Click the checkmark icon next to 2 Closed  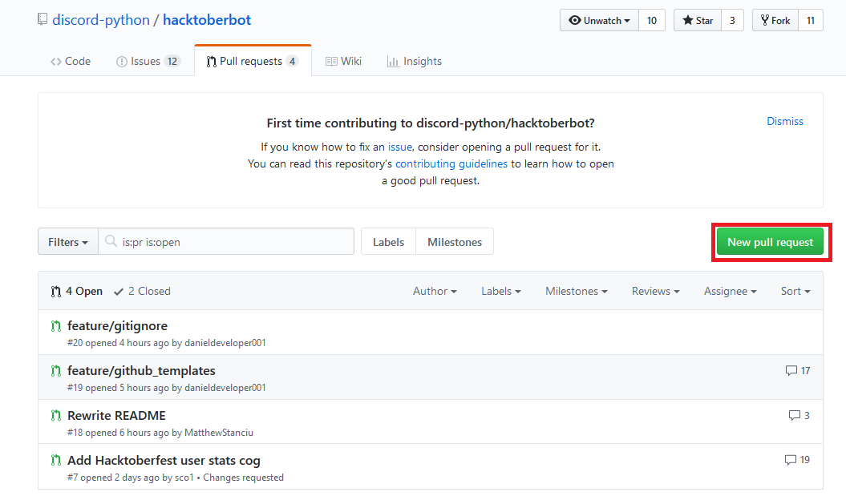coord(119,292)
